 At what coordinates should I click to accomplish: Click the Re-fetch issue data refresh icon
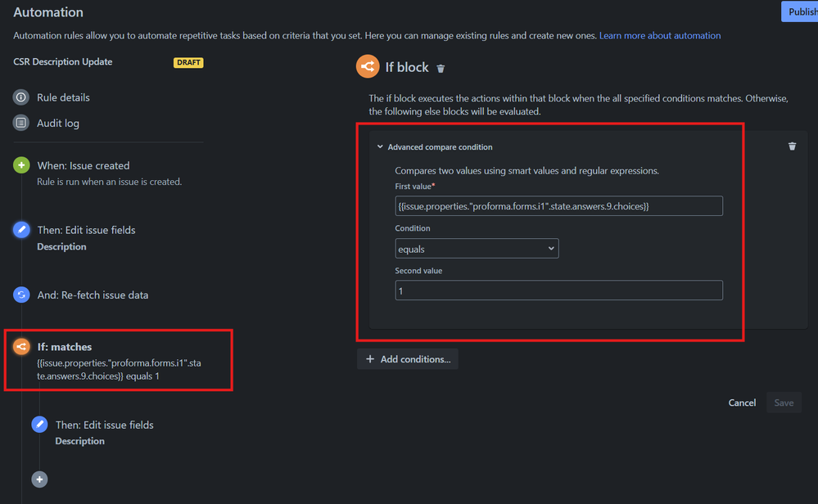(21, 295)
